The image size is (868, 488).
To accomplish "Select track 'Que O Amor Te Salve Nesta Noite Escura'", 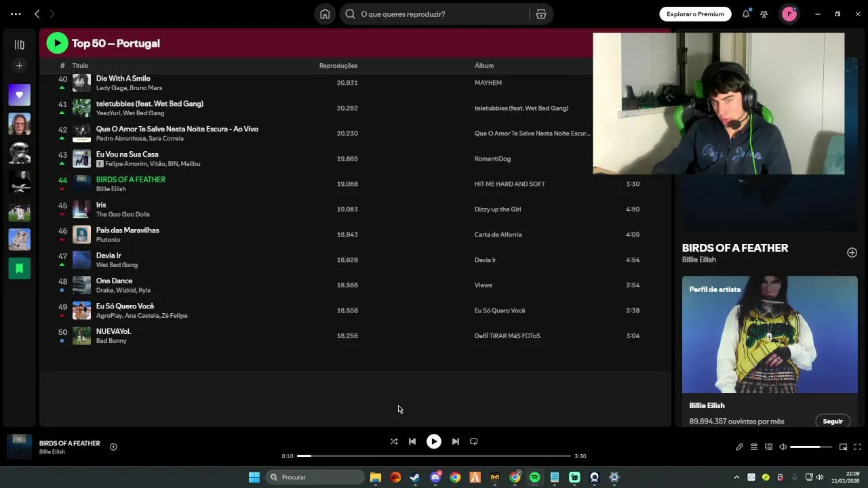I will [x=177, y=129].
